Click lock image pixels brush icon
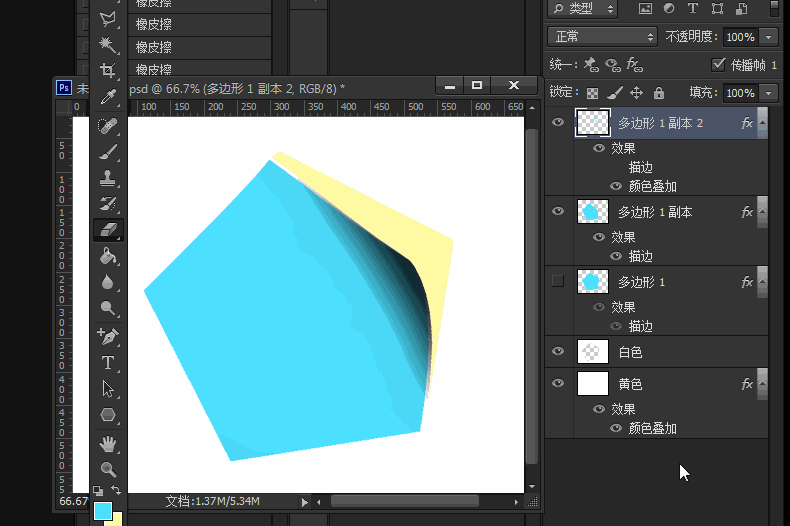This screenshot has height=526, width=790. (x=615, y=93)
